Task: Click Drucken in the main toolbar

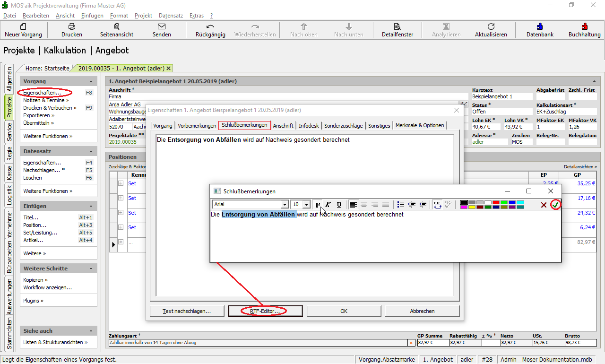Action: [72, 30]
